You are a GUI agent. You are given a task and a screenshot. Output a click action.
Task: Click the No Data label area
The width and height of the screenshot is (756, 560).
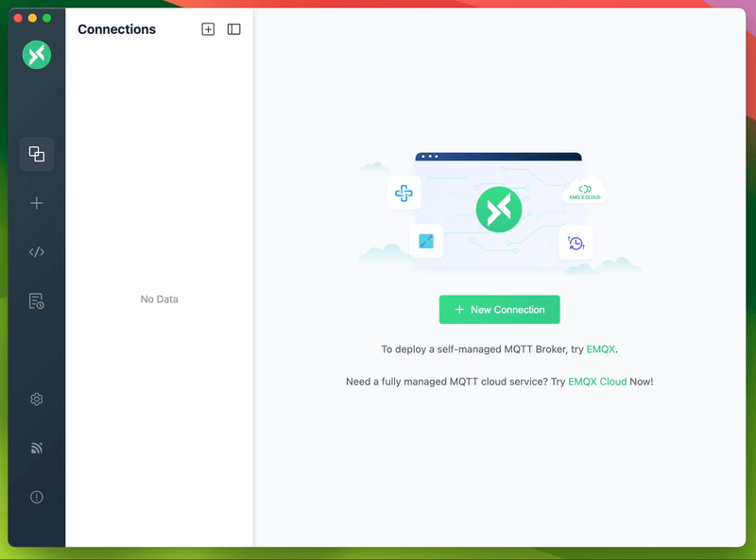coord(159,299)
